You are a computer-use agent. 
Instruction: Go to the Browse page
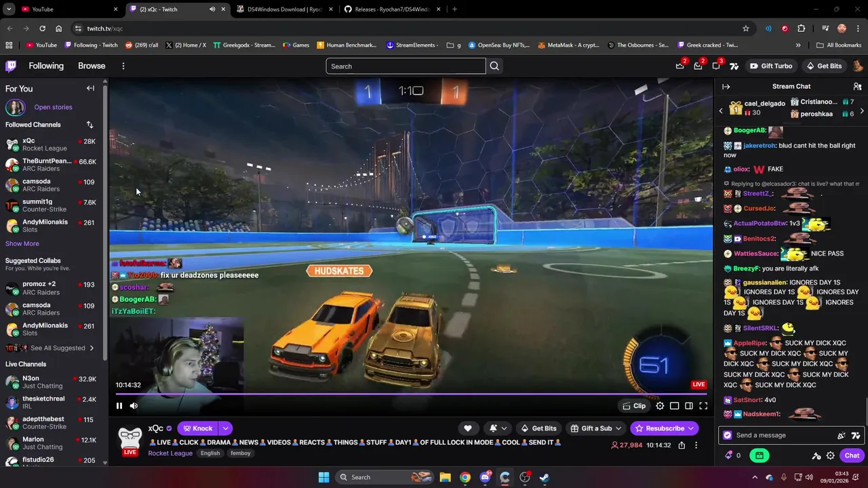(x=92, y=66)
